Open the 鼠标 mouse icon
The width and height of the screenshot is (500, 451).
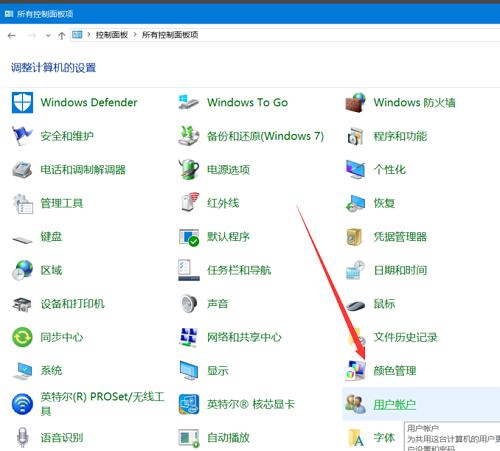click(x=355, y=305)
